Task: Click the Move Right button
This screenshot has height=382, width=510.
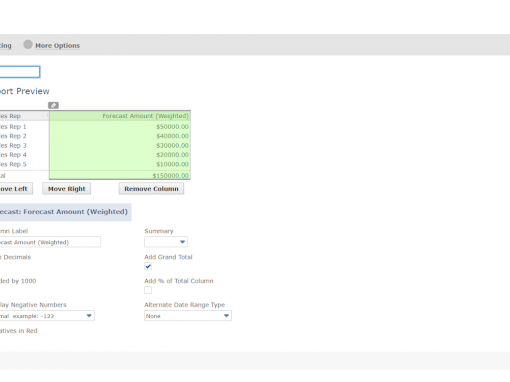Action: point(67,189)
